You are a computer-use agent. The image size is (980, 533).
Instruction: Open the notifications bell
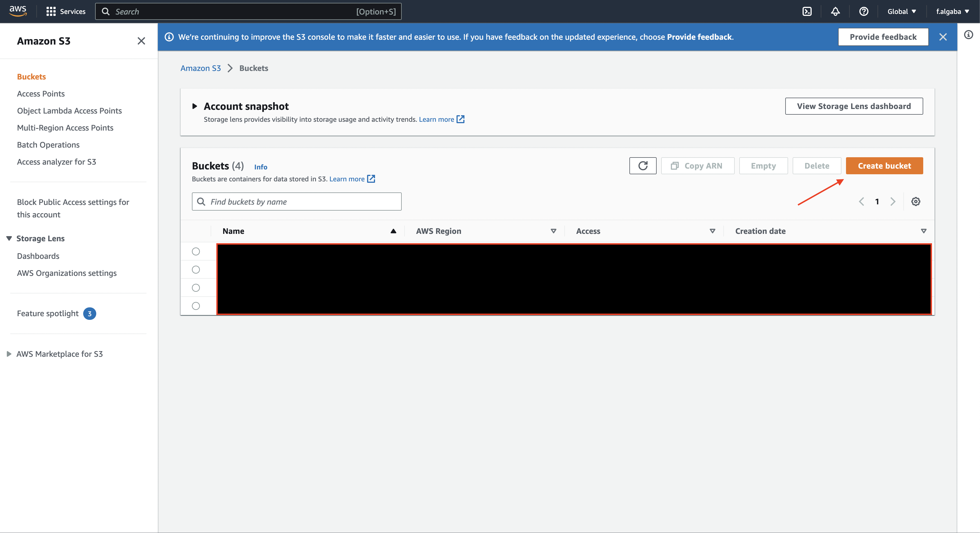pyautogui.click(x=835, y=11)
